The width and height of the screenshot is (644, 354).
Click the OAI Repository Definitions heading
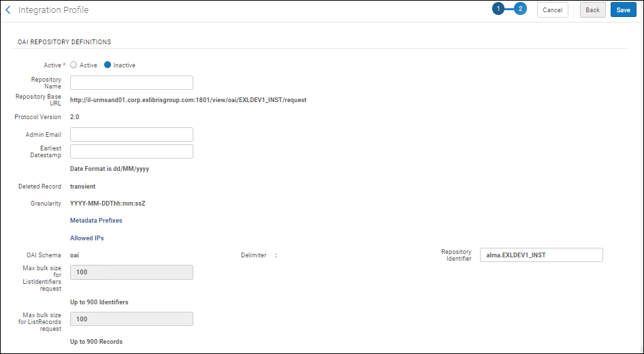64,42
